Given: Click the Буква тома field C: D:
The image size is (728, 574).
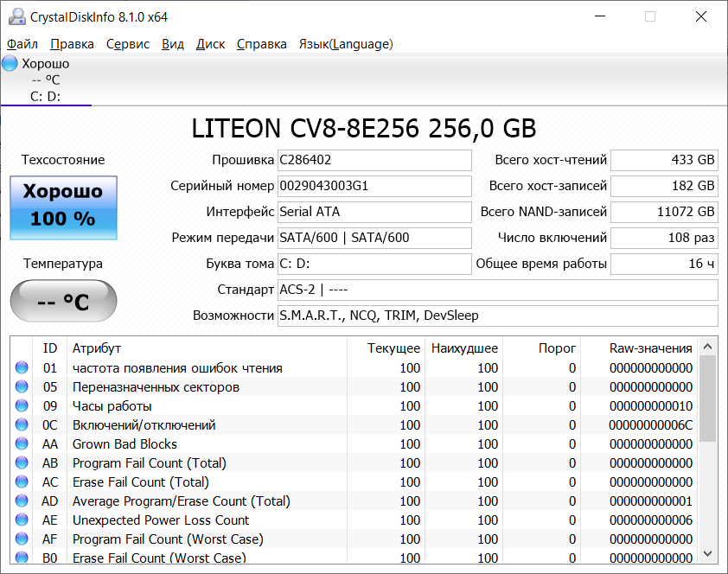Looking at the screenshot, I should coord(374,264).
